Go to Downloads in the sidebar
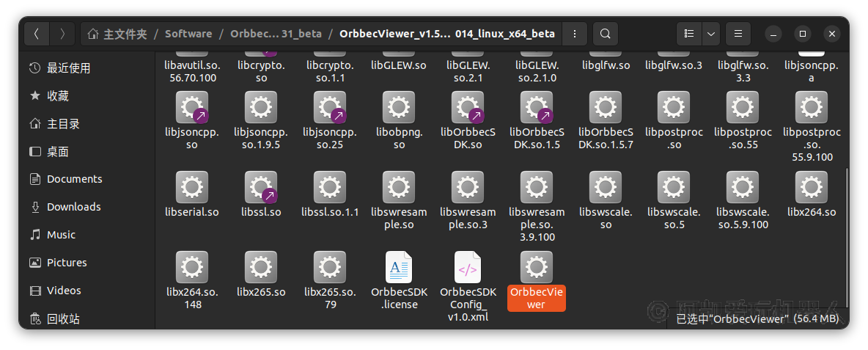 coord(73,207)
